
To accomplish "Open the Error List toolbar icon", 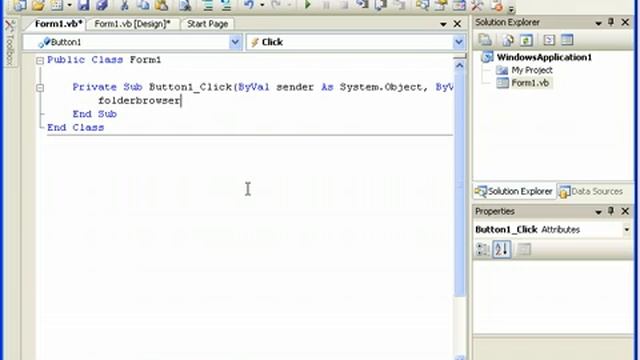I will click(496, 5).
